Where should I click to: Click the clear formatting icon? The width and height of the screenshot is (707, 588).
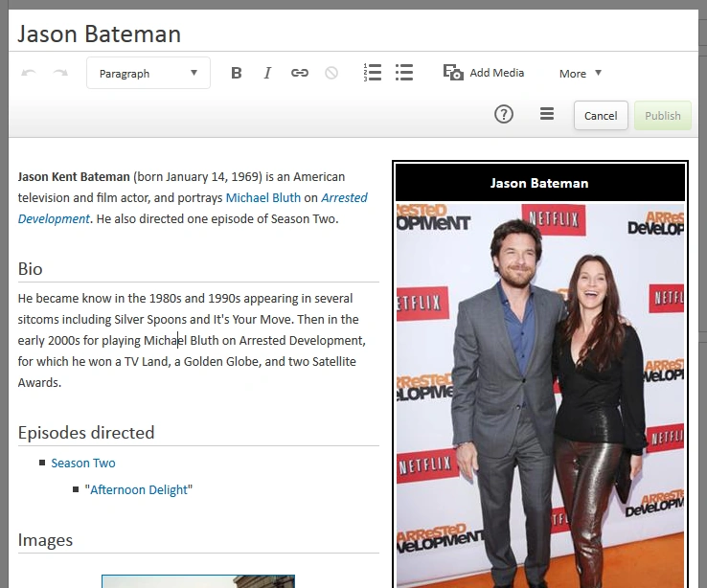[x=331, y=73]
